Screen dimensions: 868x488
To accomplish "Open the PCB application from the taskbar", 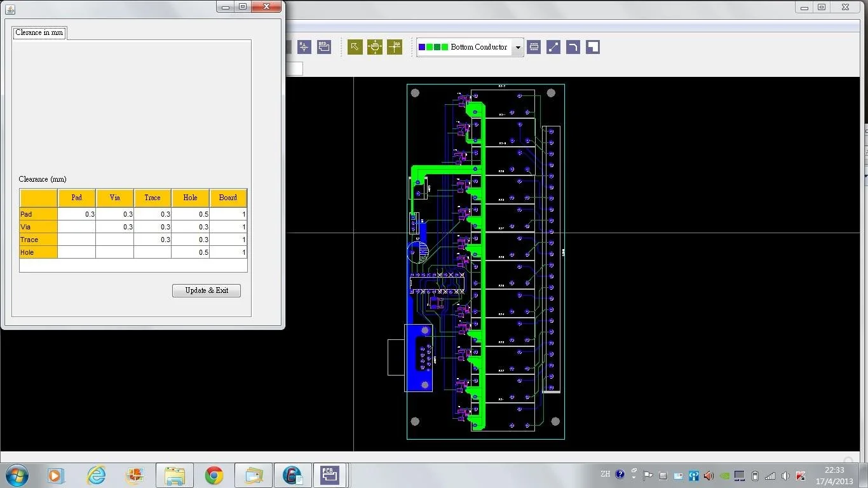I will (329, 475).
